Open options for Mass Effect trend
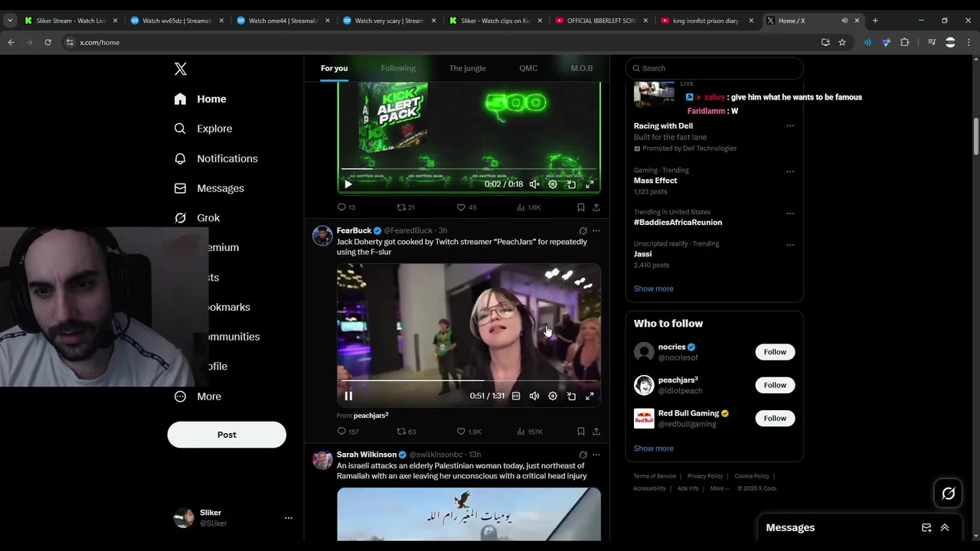 click(790, 171)
